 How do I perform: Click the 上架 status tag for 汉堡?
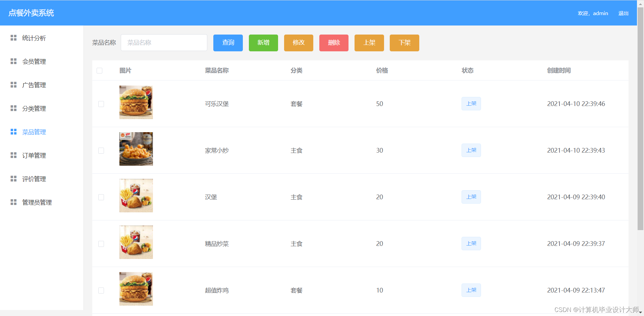point(471,197)
